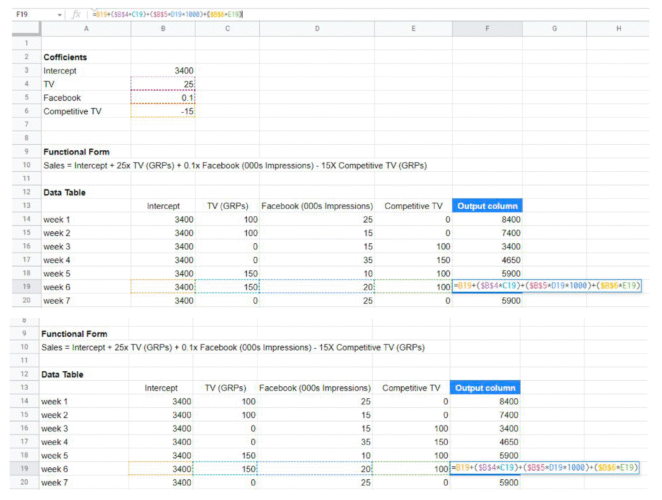
Task: Click Output column header in lower sheet copy
Action: tap(485, 388)
